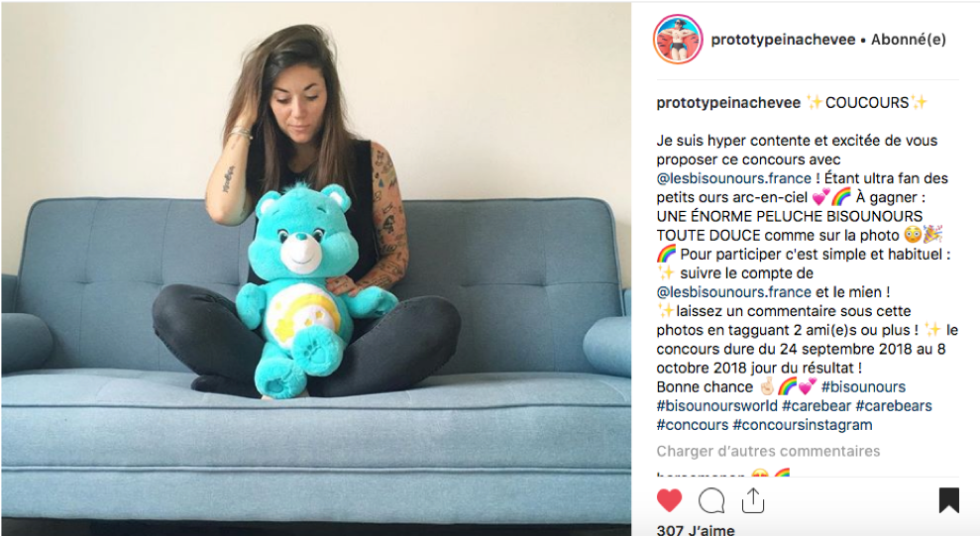Open the #bisounoursworld hashtag
The image size is (980, 536).
[x=716, y=406]
